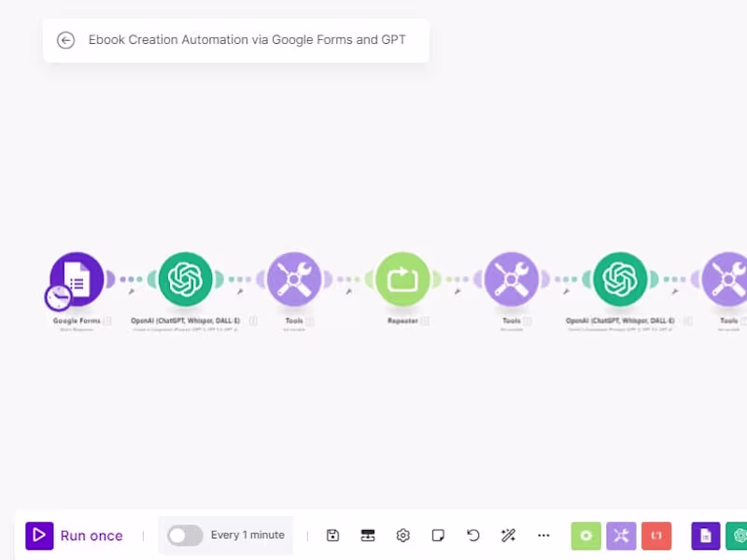Click the Google Forms label under the trigger

coord(77,320)
